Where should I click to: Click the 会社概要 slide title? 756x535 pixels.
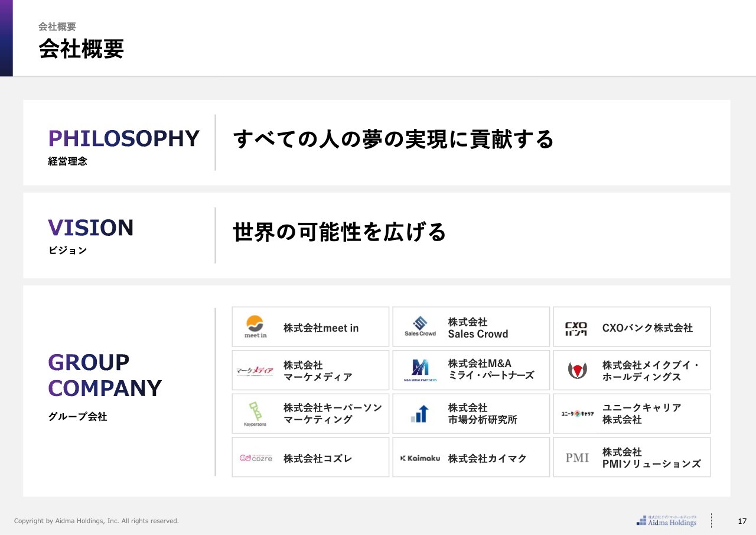pos(82,49)
